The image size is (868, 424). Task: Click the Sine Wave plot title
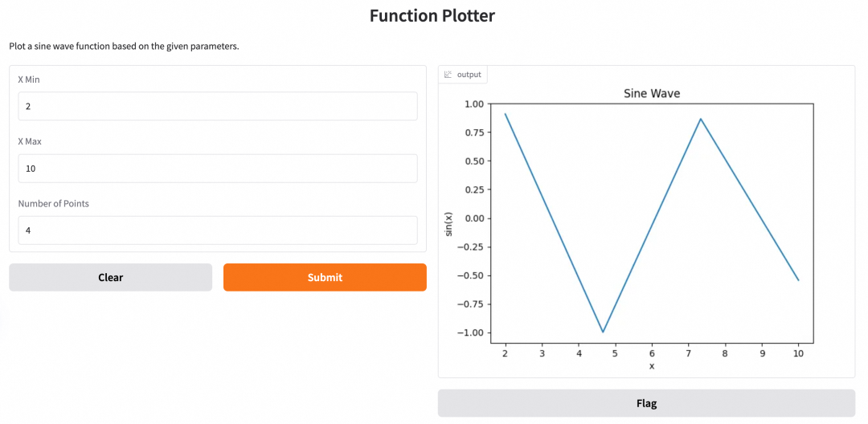[x=652, y=93]
